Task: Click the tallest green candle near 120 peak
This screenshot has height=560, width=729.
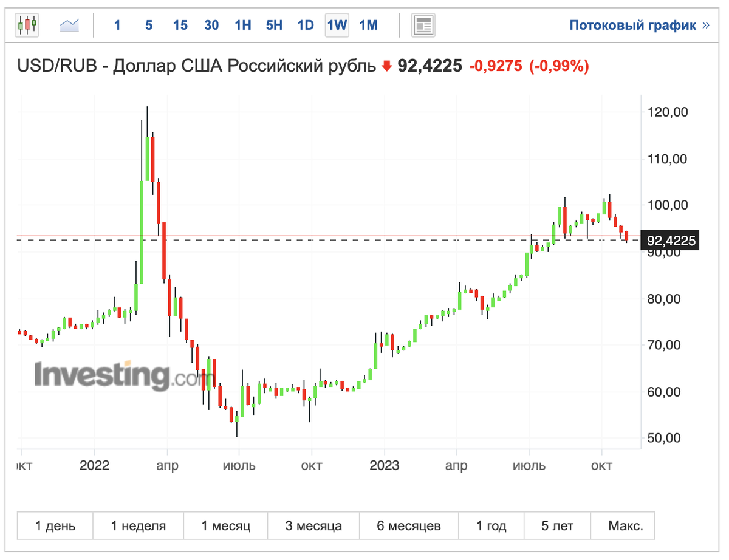Action: [141, 232]
